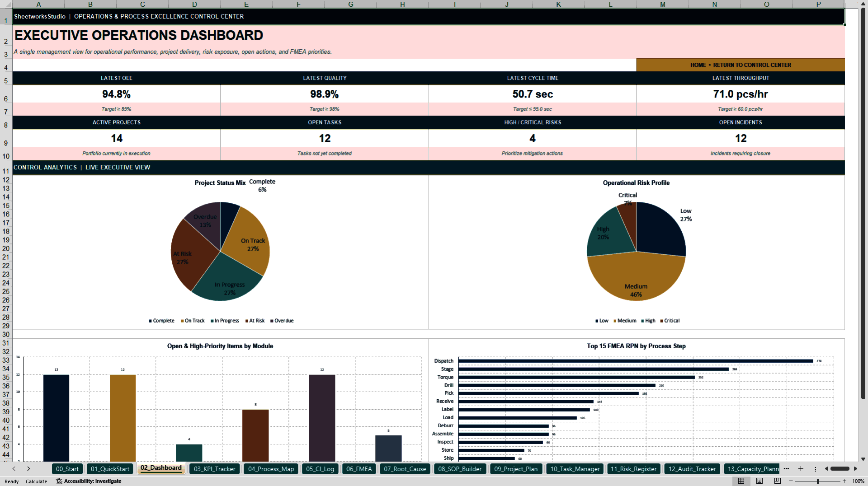Open 10_Task_Manager sheet tab
Image resolution: width=868 pixels, height=486 pixels.
tap(575, 469)
